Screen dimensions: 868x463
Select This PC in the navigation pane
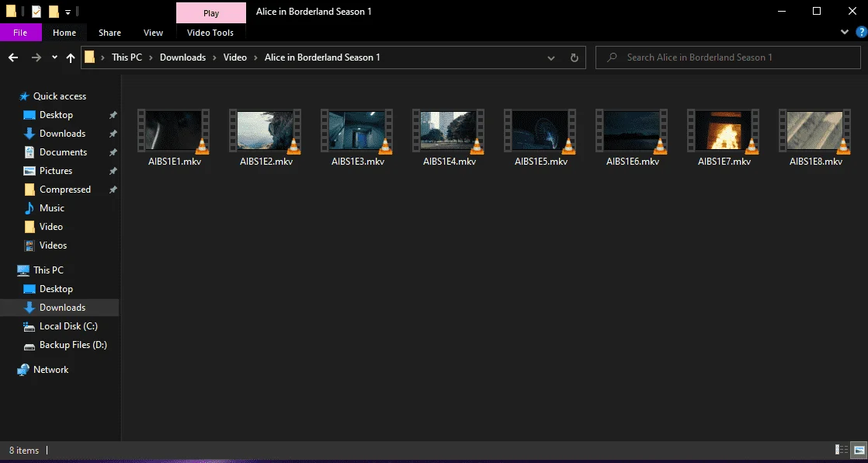(x=48, y=270)
